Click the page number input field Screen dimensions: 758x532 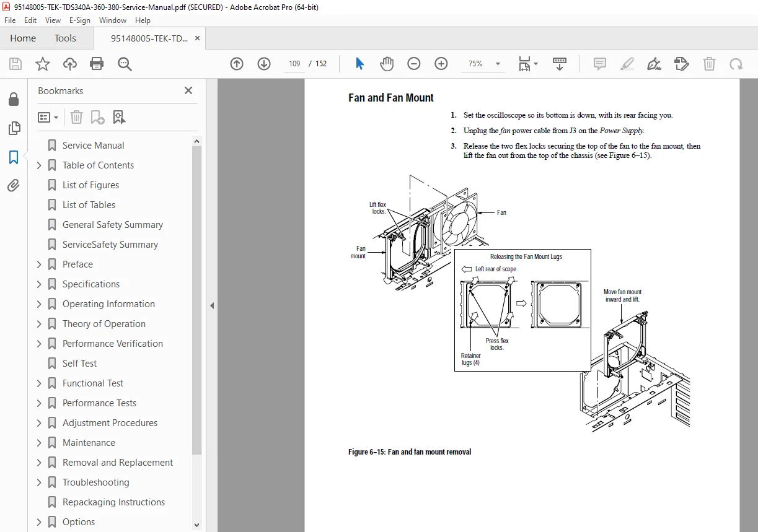pyautogui.click(x=294, y=64)
